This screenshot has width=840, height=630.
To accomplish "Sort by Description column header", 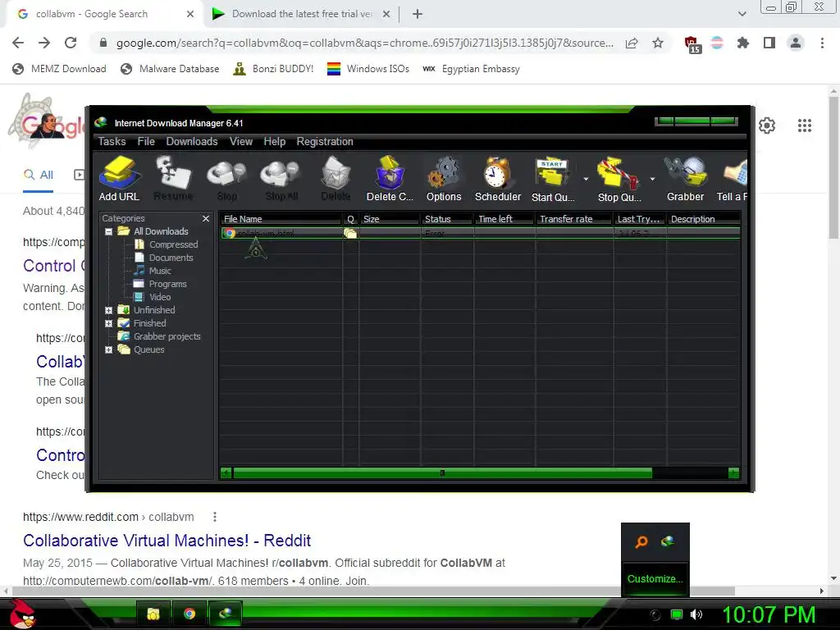I will coord(704,219).
